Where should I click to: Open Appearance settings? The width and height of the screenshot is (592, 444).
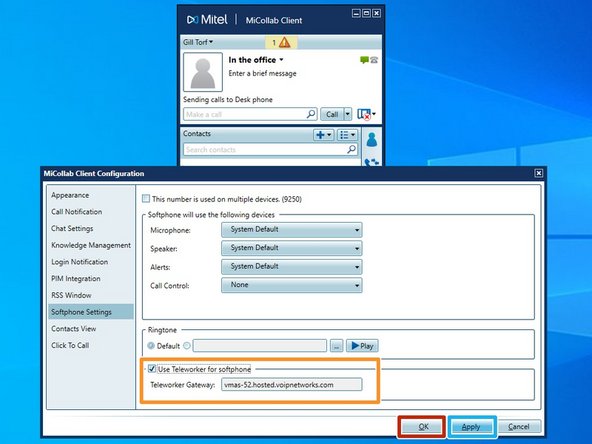[x=70, y=195]
